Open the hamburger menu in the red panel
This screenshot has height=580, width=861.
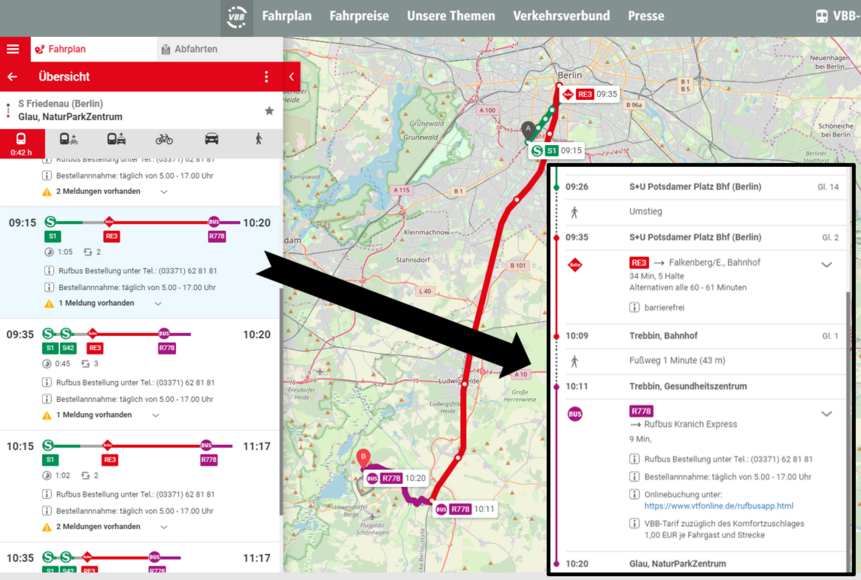click(x=13, y=49)
